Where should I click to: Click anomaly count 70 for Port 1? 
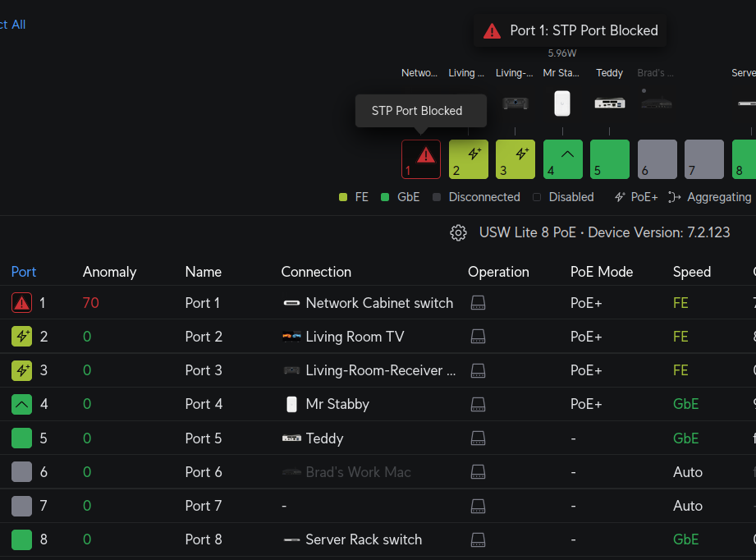[x=90, y=303]
